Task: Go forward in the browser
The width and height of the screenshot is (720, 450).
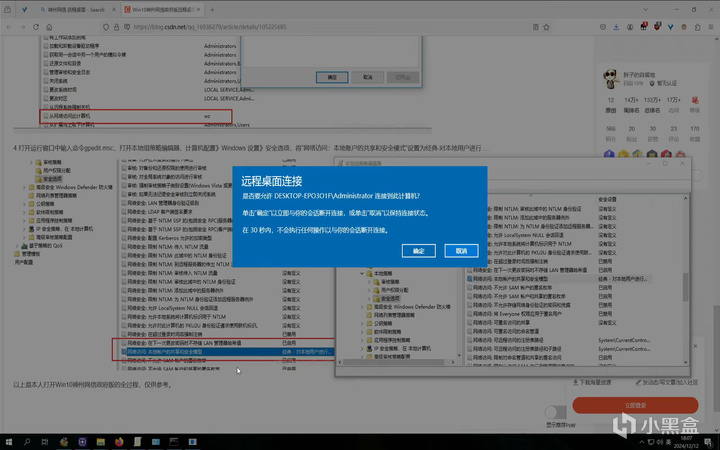Action: click(x=22, y=27)
